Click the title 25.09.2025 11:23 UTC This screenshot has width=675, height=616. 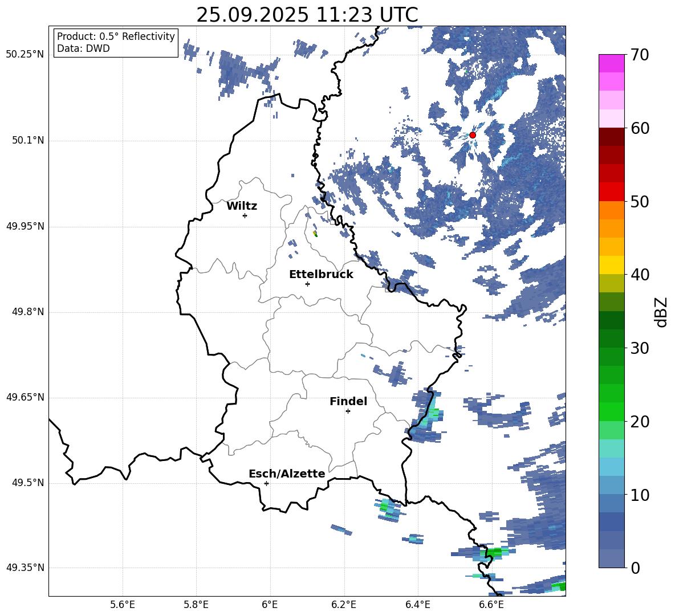307,15
